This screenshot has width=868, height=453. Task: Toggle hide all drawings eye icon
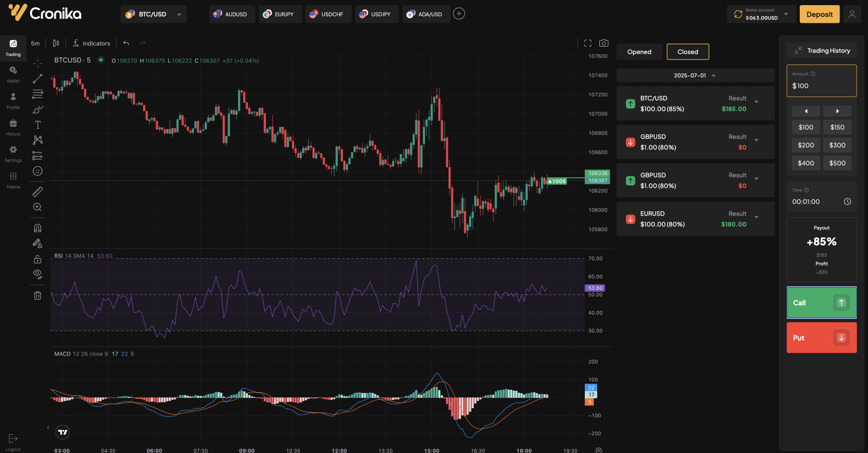coord(38,274)
